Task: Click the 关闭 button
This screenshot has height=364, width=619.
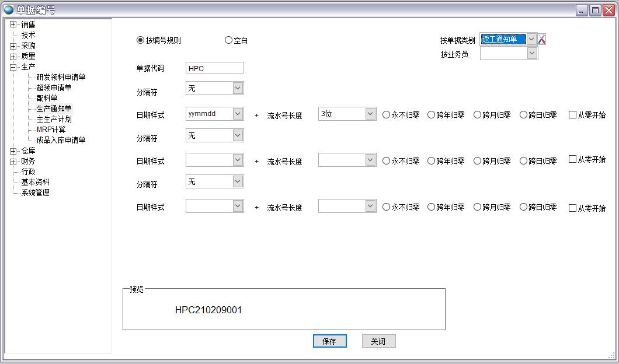Action: (378, 341)
